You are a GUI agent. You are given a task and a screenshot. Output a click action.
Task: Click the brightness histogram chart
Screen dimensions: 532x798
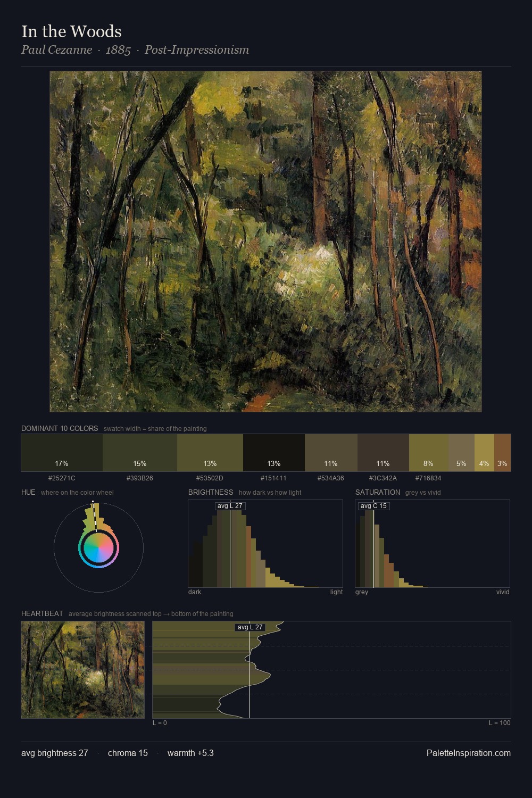click(265, 544)
